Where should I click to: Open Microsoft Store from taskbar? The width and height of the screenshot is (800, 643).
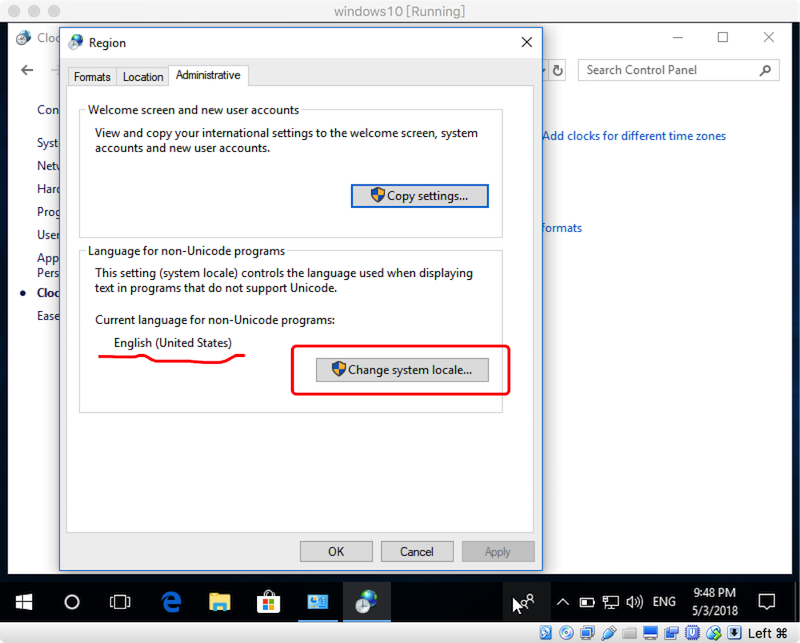click(268, 602)
